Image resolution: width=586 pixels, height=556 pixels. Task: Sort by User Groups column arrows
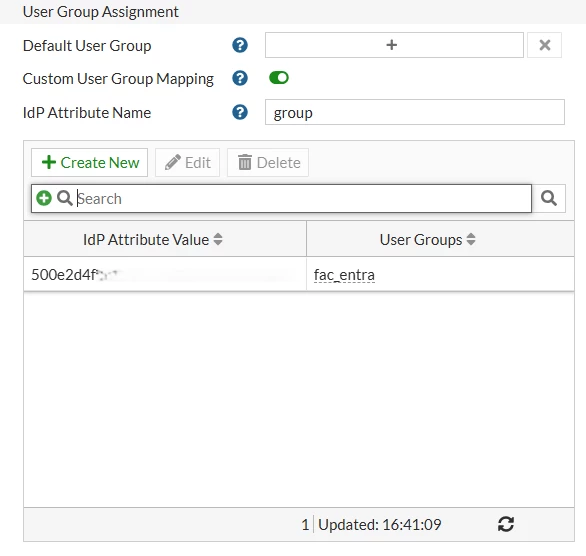pyautogui.click(x=471, y=239)
